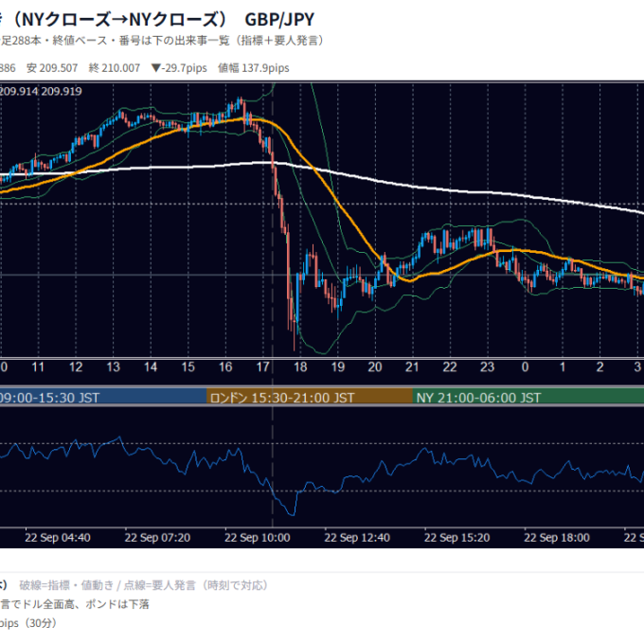Screen dimensions: 644x644
Task: Click hour label 21 on the time axis
Action: 412,367
